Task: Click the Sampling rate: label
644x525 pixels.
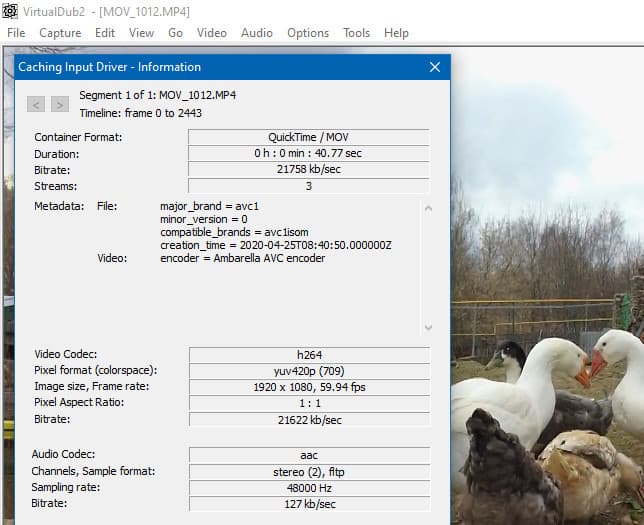Action: coord(66,487)
